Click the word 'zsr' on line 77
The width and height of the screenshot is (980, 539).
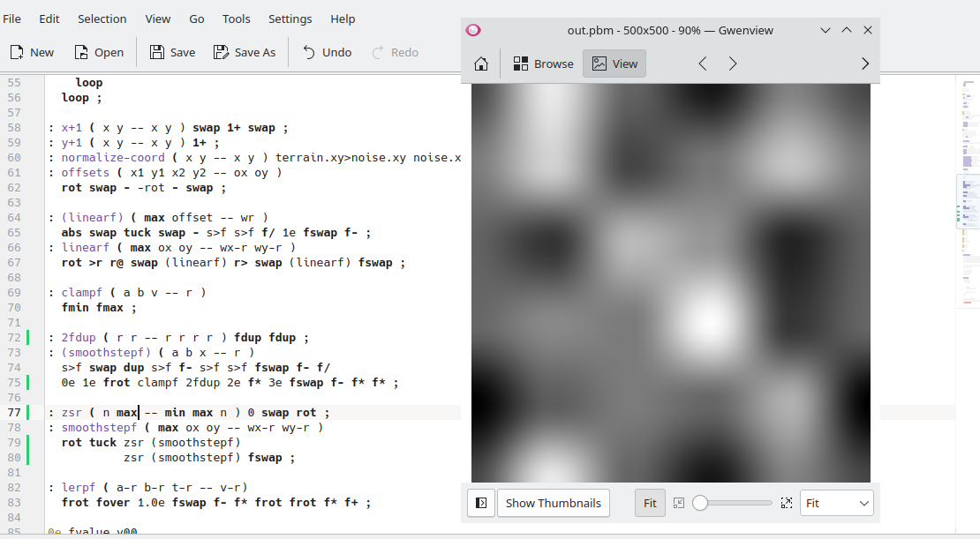click(72, 412)
